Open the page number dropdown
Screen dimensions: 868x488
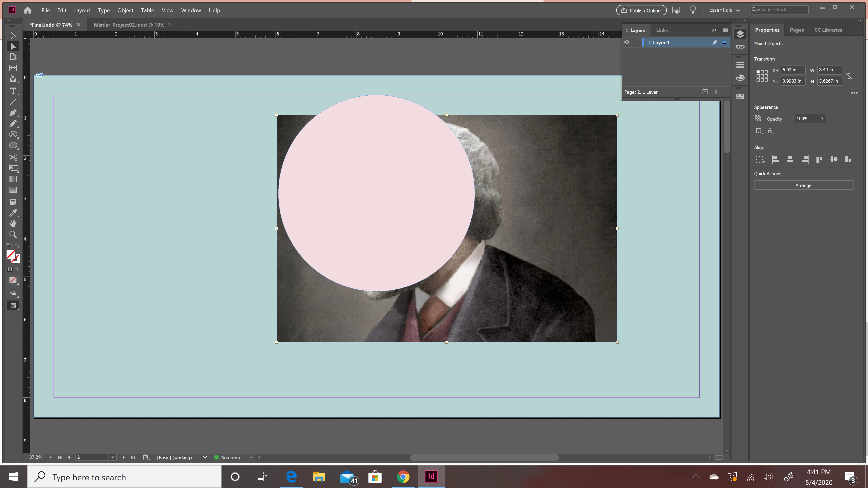(x=112, y=457)
